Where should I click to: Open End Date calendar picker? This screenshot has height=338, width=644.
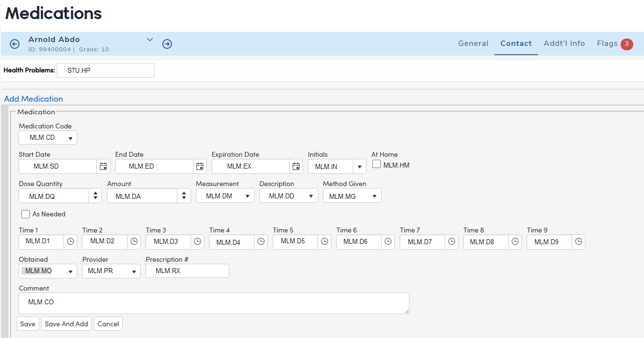click(200, 167)
